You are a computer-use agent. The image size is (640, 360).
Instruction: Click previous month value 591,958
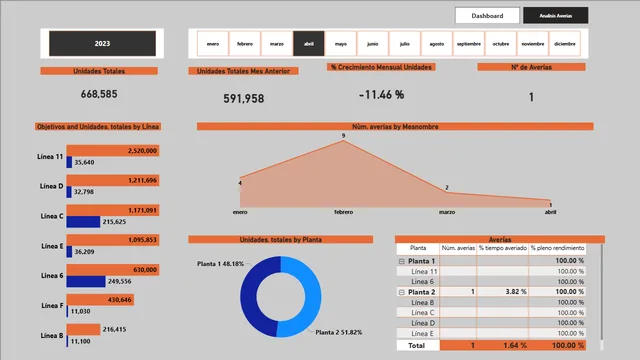click(x=244, y=99)
